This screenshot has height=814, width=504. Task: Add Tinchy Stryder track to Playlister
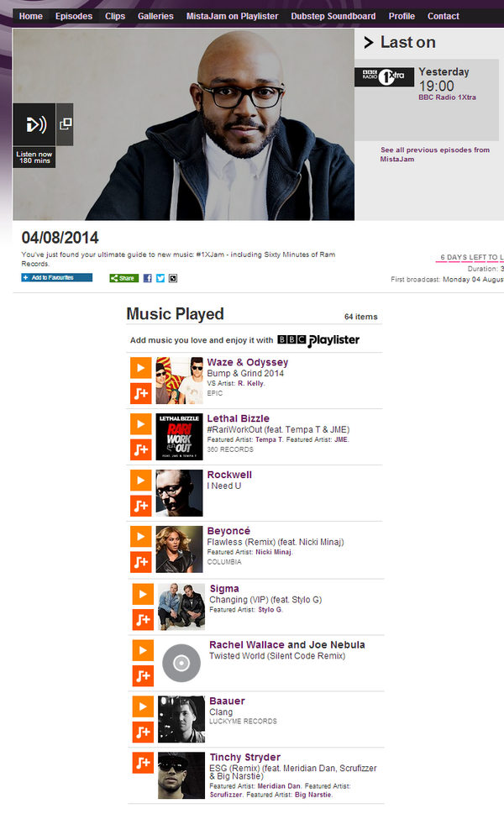click(143, 763)
